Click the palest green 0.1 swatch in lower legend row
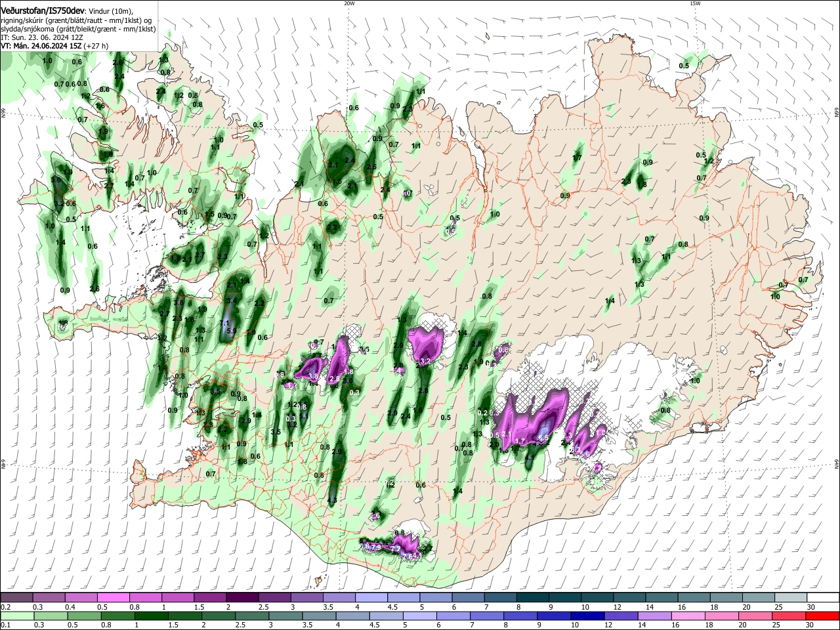 [x=16, y=616]
